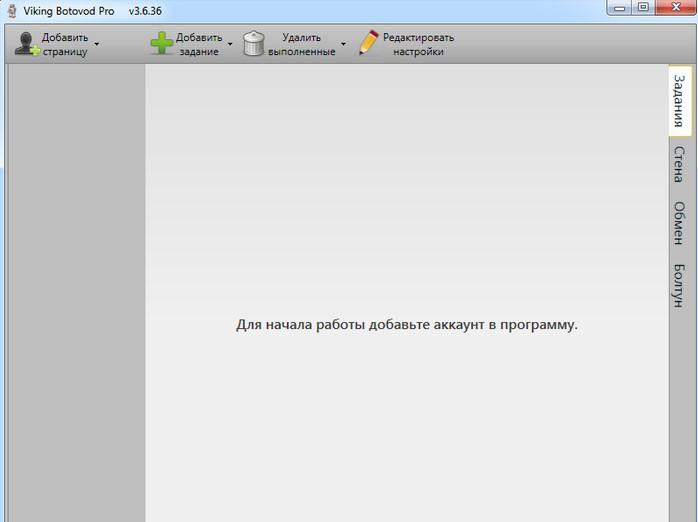Click the Редактировать настройки label
698x522 pixels.
tap(418, 45)
